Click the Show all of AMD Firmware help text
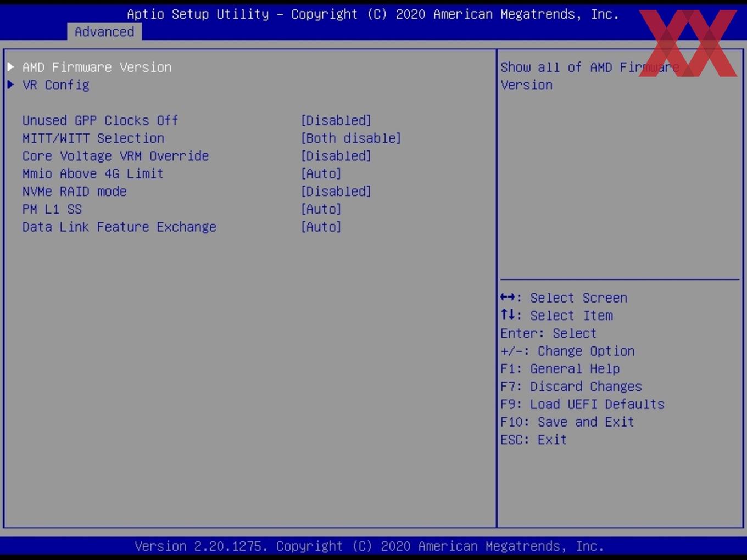Image resolution: width=747 pixels, height=560 pixels. tap(589, 76)
